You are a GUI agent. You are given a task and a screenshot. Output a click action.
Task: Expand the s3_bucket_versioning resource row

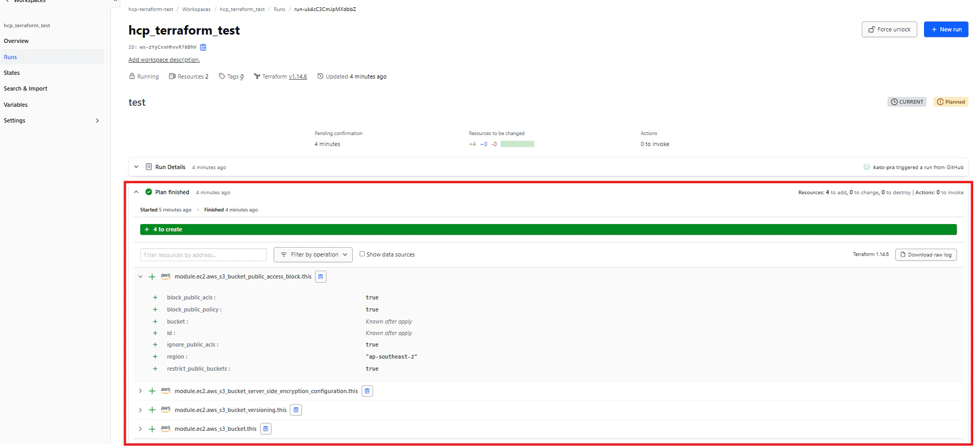click(140, 410)
